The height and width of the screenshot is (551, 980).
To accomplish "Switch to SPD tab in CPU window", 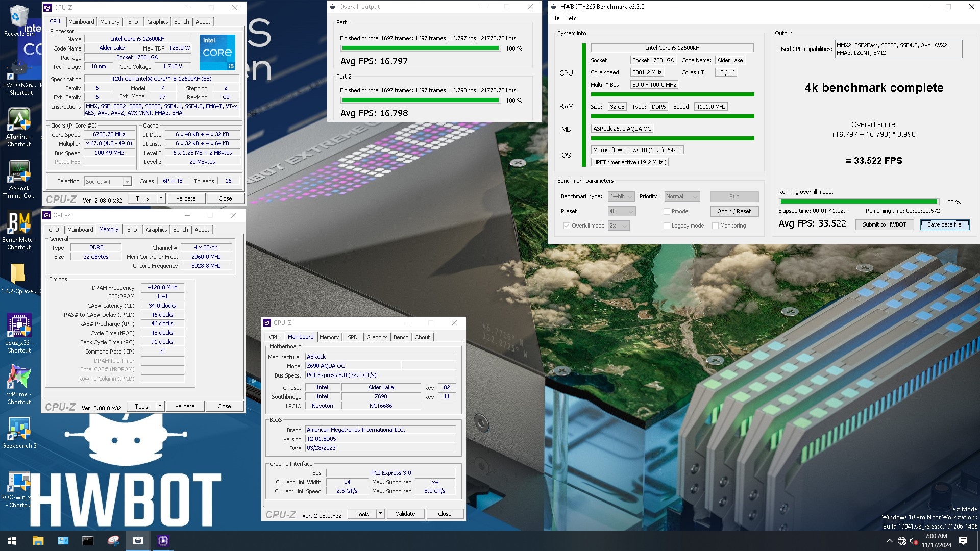I will tap(133, 22).
